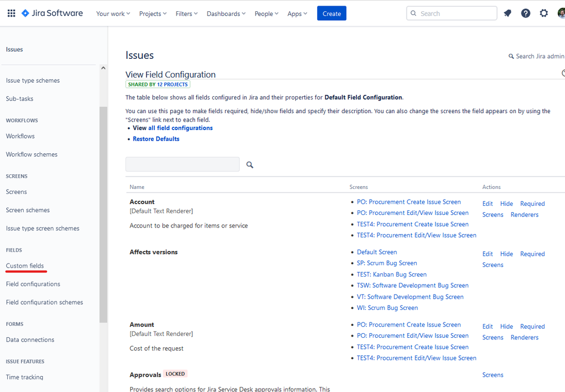
Task: Click the blue Create button
Action: (x=331, y=14)
